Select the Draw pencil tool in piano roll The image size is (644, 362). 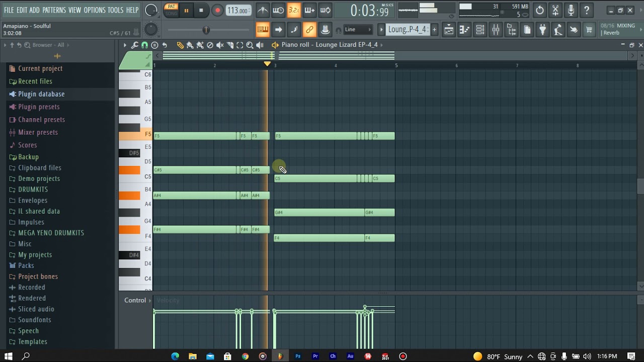point(180,45)
